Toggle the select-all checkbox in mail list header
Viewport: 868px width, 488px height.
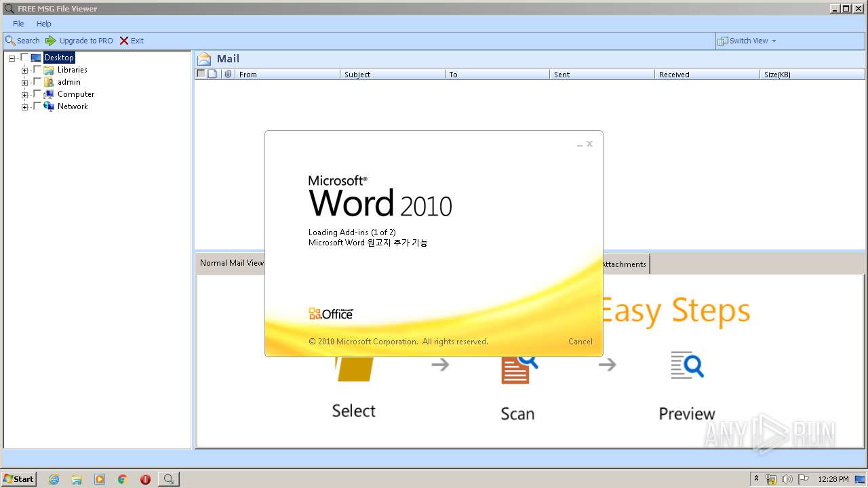201,74
